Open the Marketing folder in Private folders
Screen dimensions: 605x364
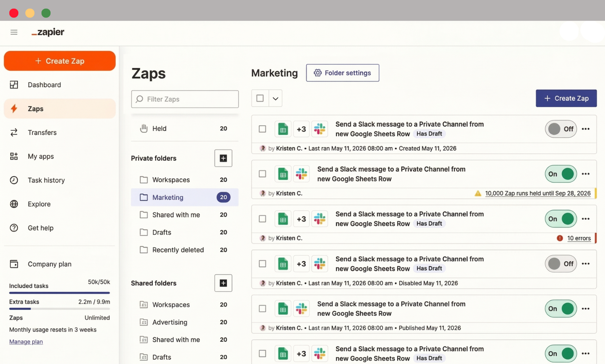click(168, 197)
